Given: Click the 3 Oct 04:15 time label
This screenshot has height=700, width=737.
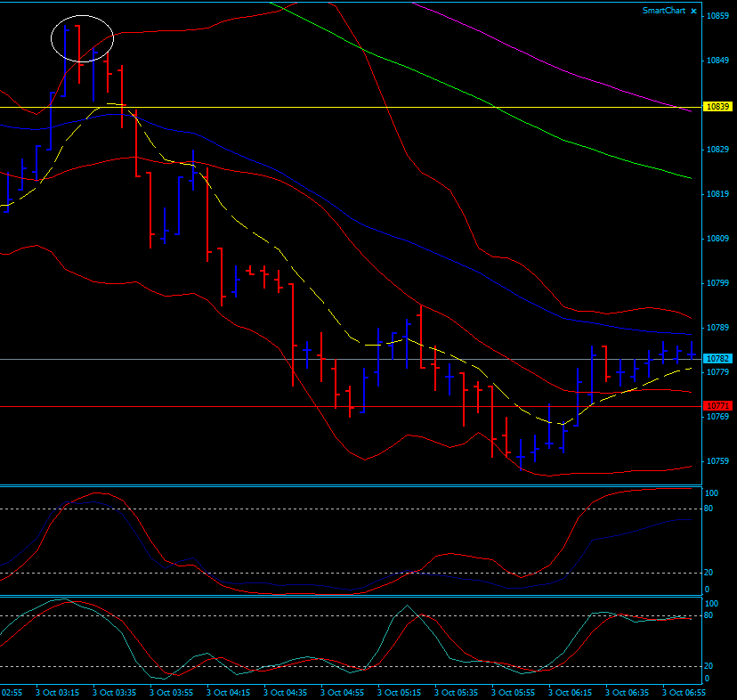Looking at the screenshot, I should (229, 693).
